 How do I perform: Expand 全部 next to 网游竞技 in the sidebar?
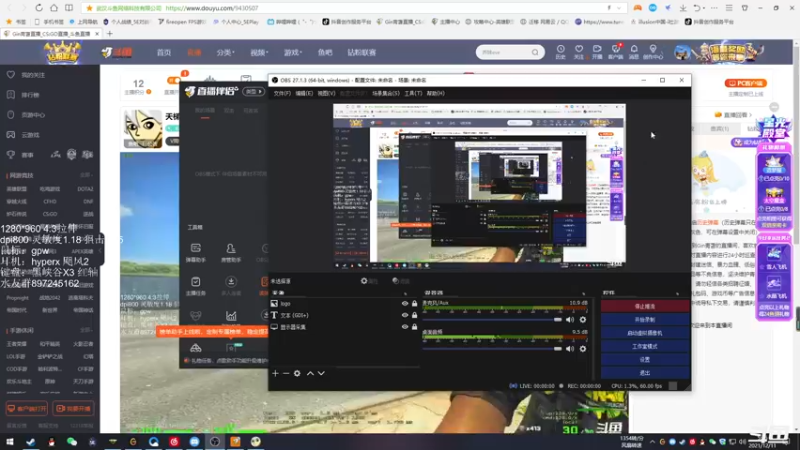[x=86, y=175]
